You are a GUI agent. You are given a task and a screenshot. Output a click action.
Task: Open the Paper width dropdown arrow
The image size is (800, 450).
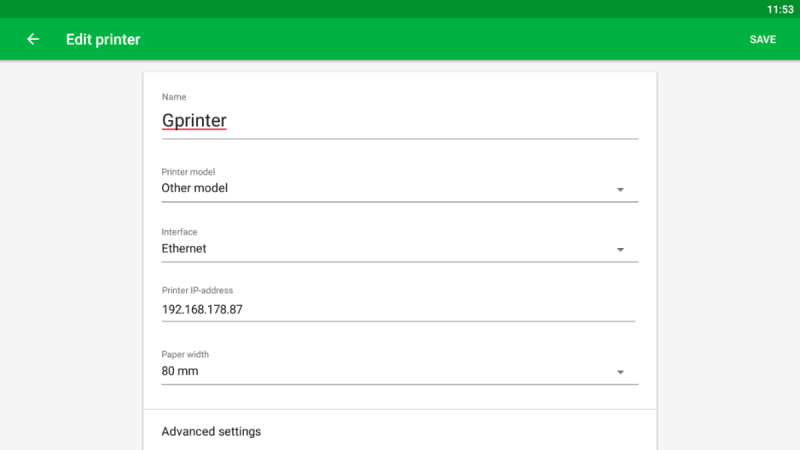620,372
